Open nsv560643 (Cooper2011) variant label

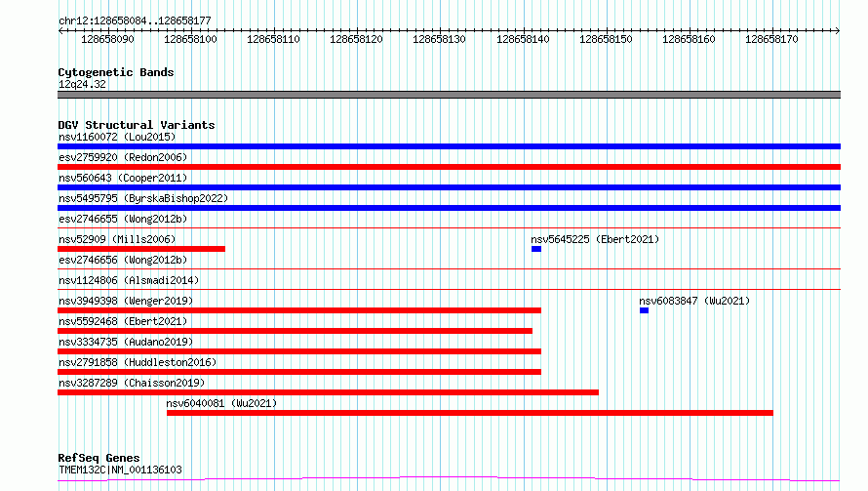[x=123, y=178]
